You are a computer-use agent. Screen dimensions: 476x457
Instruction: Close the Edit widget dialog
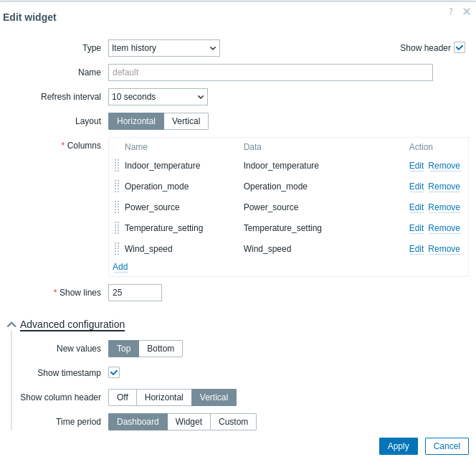[466, 11]
